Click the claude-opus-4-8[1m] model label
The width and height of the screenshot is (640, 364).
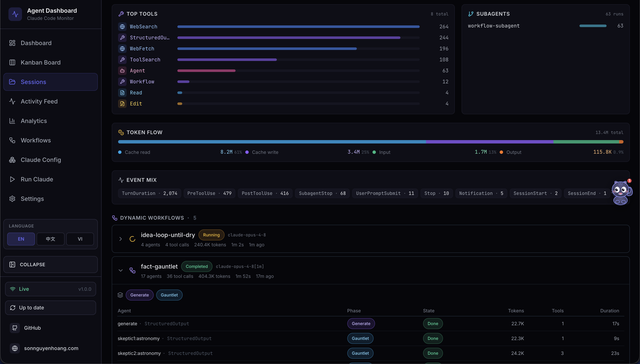[x=240, y=266]
